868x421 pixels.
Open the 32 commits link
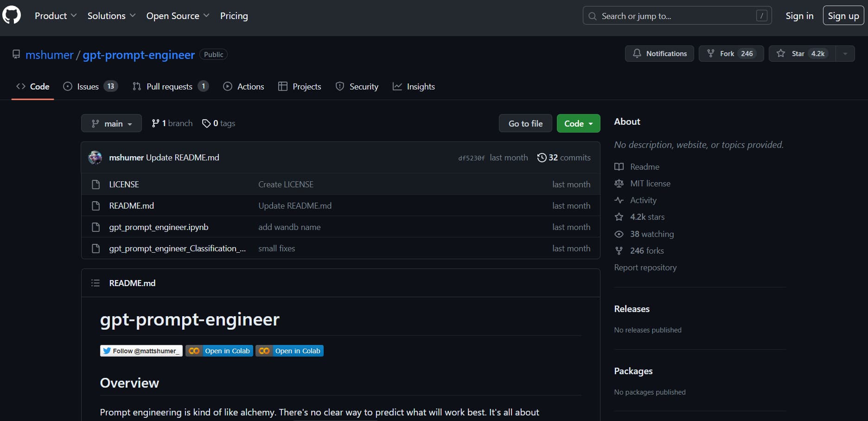[x=564, y=158]
